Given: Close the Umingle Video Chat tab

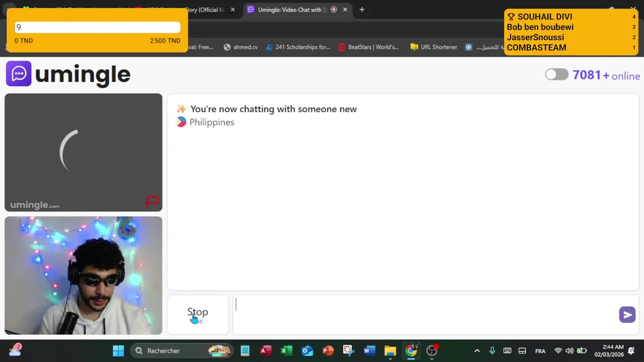Looking at the screenshot, I should click(x=345, y=10).
